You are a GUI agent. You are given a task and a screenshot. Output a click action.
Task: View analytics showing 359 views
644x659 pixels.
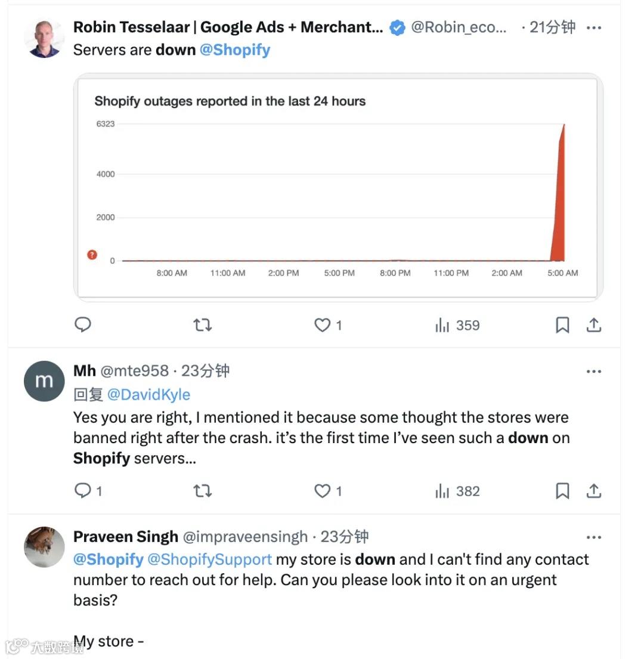(x=457, y=325)
